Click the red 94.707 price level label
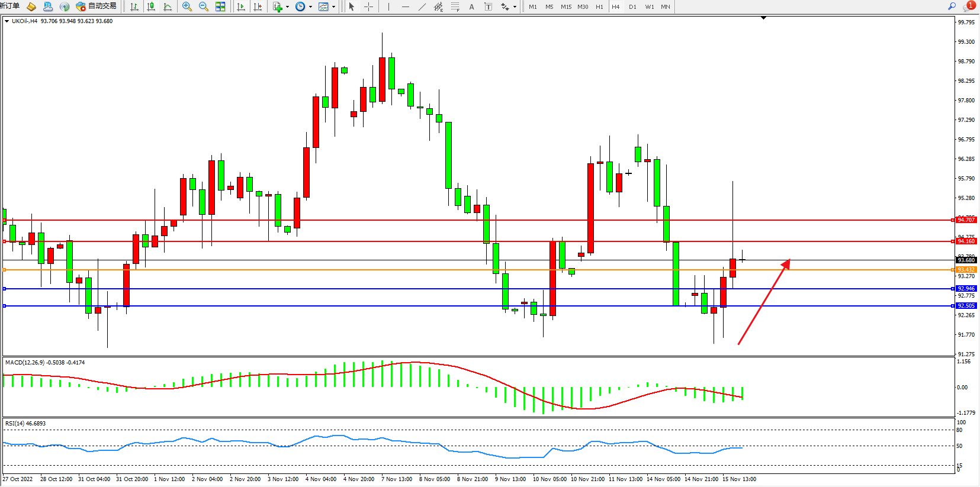This screenshot has height=487, width=980. [x=966, y=220]
